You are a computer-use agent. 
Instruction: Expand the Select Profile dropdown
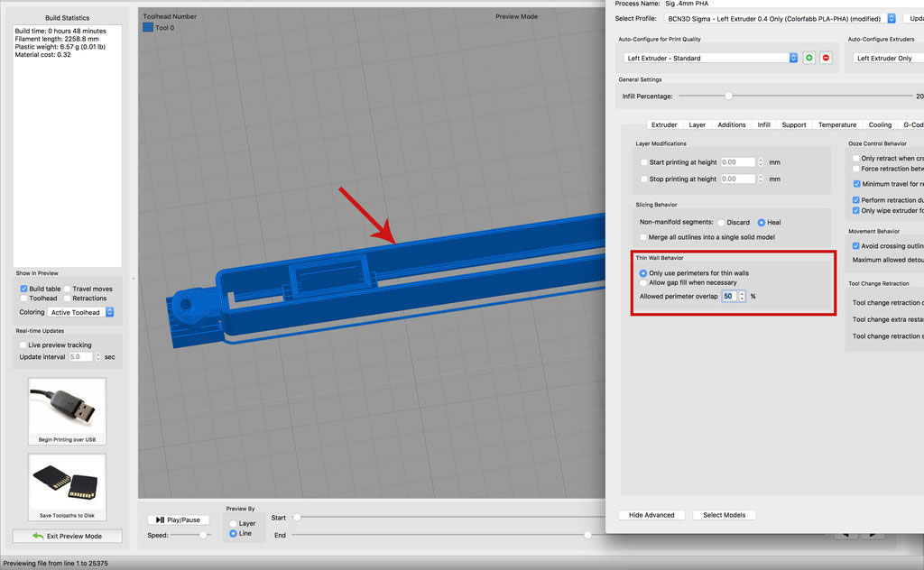tap(891, 18)
